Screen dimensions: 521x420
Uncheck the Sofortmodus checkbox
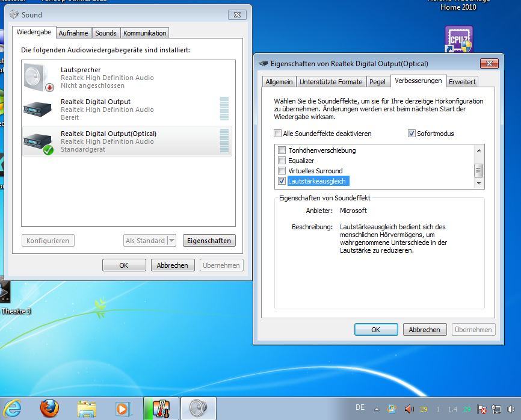point(412,133)
